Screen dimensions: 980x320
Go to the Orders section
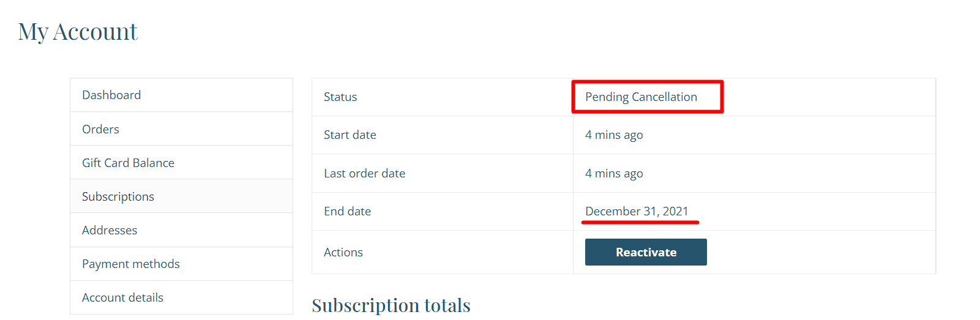pyautogui.click(x=100, y=129)
